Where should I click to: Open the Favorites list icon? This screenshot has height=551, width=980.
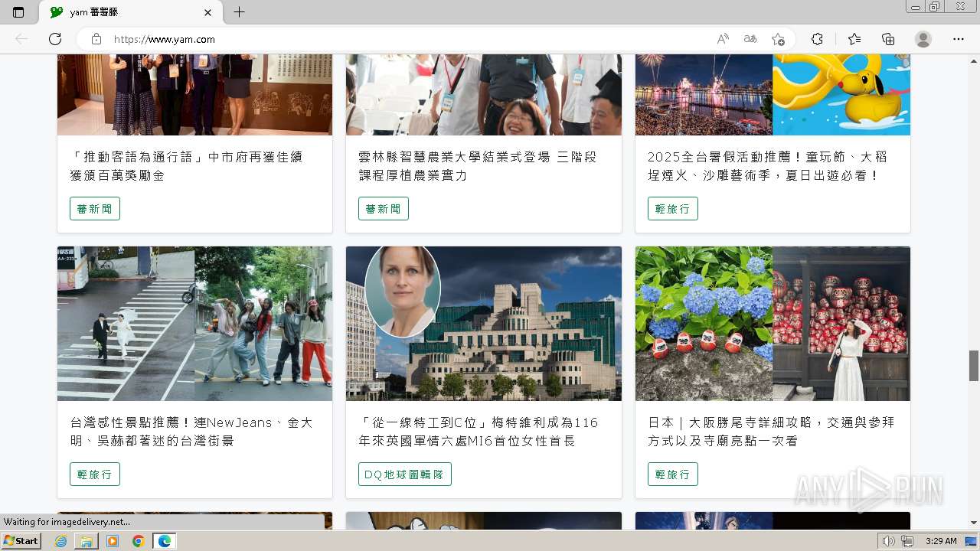click(x=854, y=39)
